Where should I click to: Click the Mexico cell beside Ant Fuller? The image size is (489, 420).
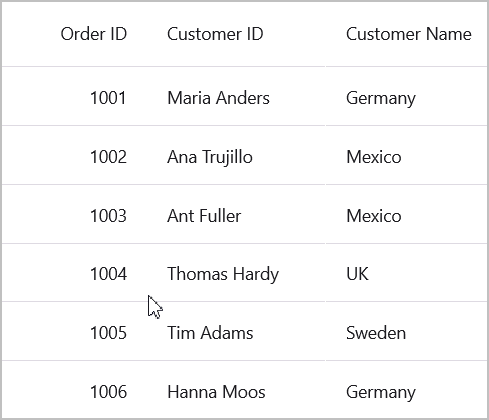406,214
